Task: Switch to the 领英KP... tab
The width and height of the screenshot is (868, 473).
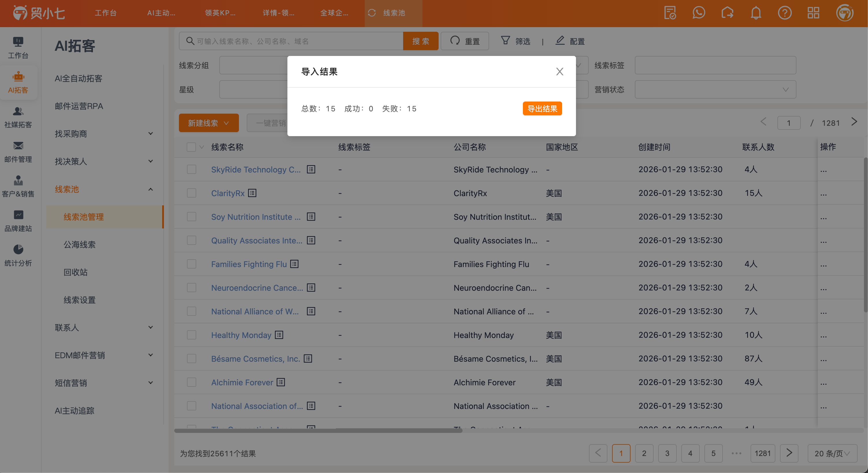Action: [220, 13]
